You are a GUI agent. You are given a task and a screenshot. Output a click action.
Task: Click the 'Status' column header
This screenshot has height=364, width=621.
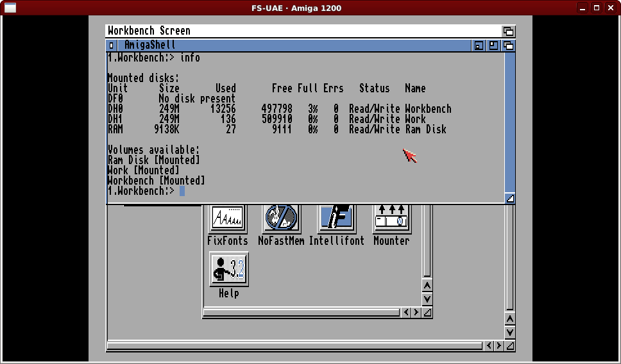(374, 88)
